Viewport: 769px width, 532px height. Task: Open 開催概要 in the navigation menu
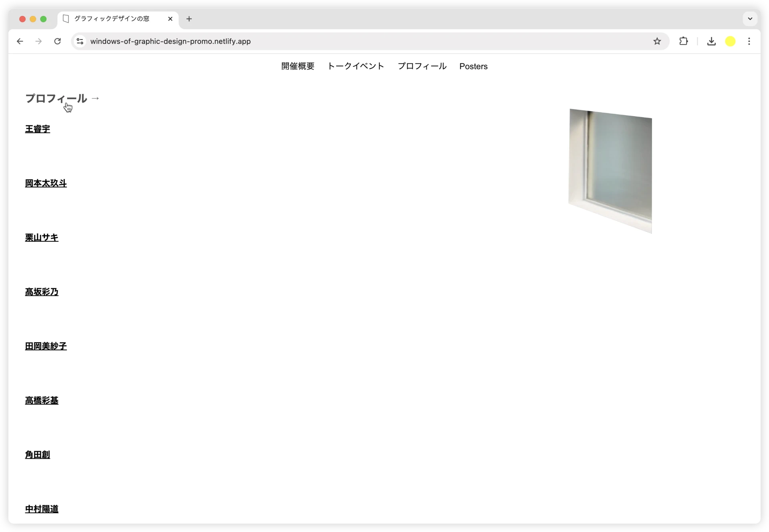[298, 66]
